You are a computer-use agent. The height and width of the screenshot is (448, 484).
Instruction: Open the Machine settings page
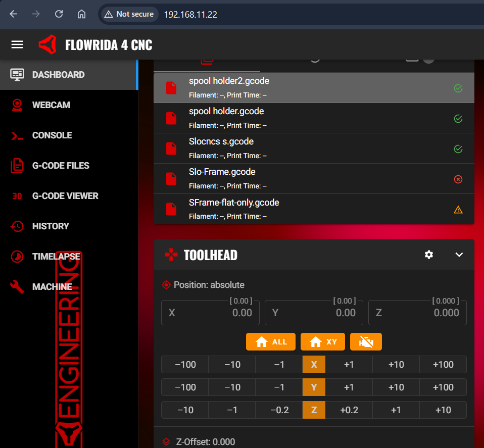click(x=52, y=287)
